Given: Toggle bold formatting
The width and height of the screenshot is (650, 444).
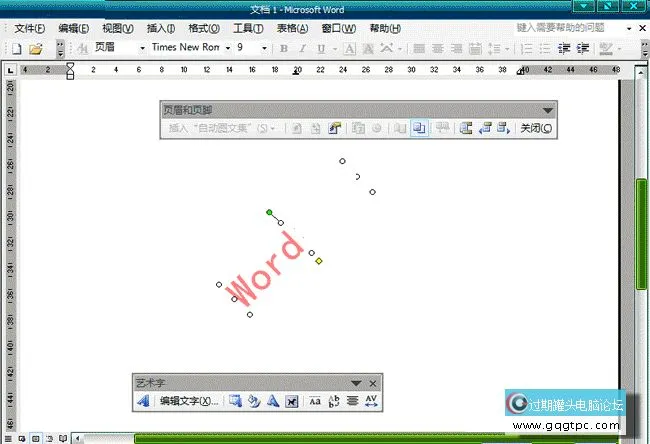Looking at the screenshot, I should 284,49.
